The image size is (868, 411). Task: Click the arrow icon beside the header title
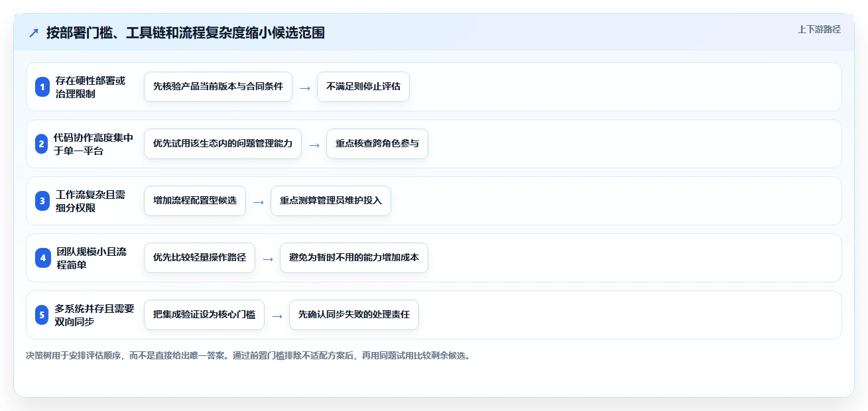33,32
